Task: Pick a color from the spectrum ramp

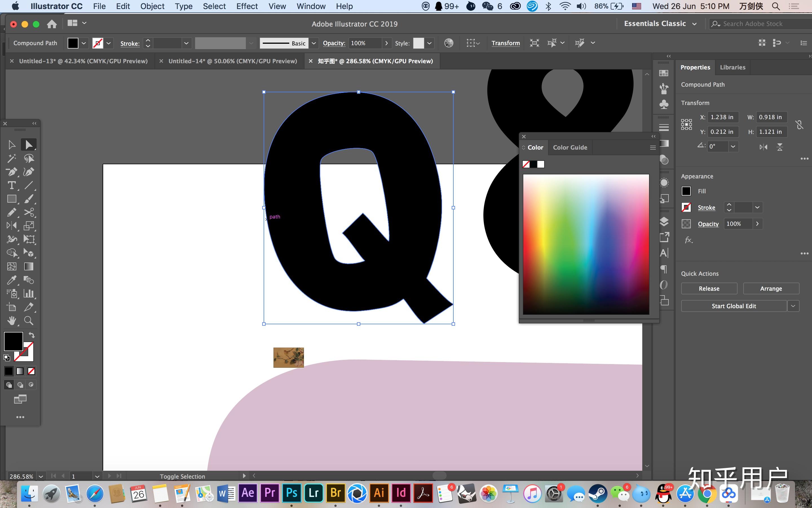Action: pos(586,244)
